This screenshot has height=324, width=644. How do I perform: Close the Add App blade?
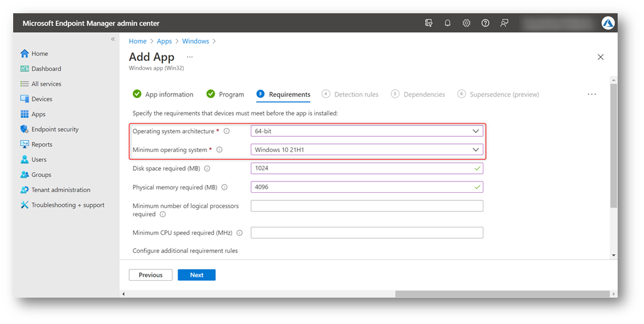tap(601, 57)
